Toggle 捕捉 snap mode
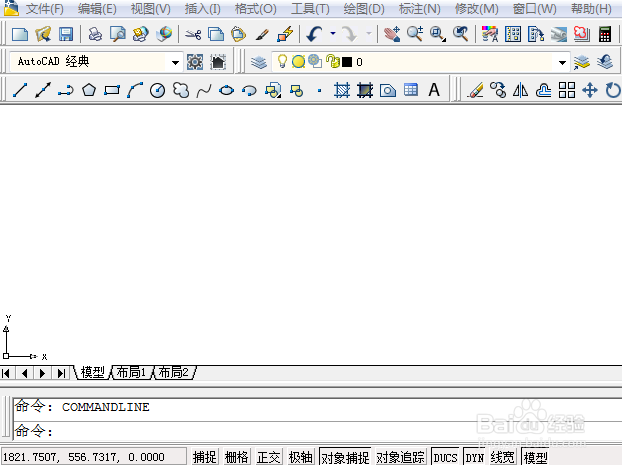Screen dimensions: 622x465 coord(205,457)
